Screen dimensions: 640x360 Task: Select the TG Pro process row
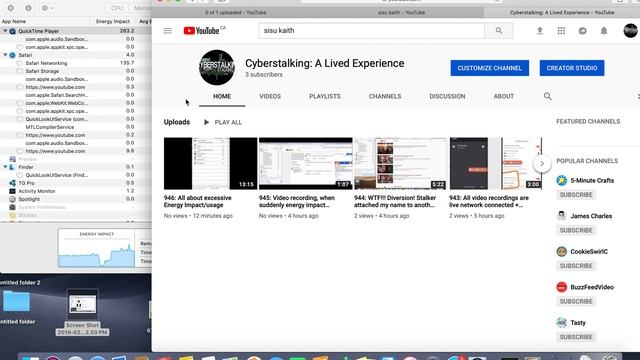click(76, 183)
